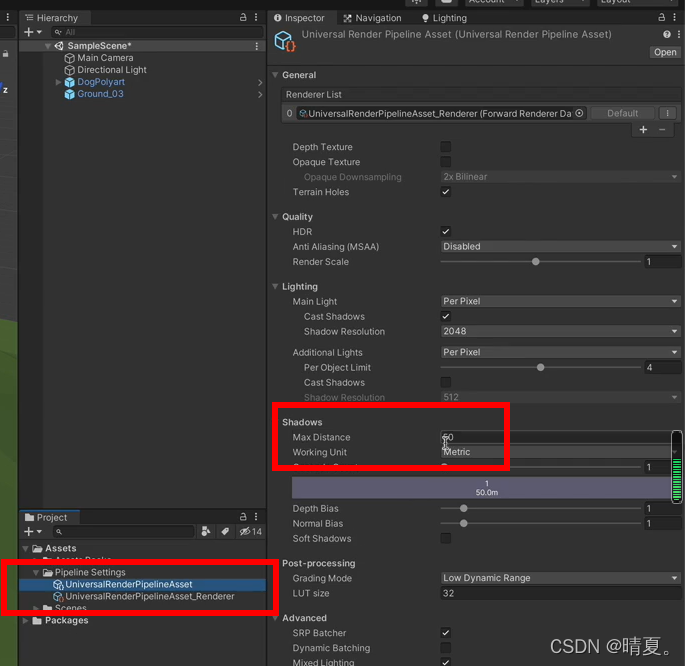685x666 pixels.
Task: Search by type in Project
Action: click(x=205, y=531)
